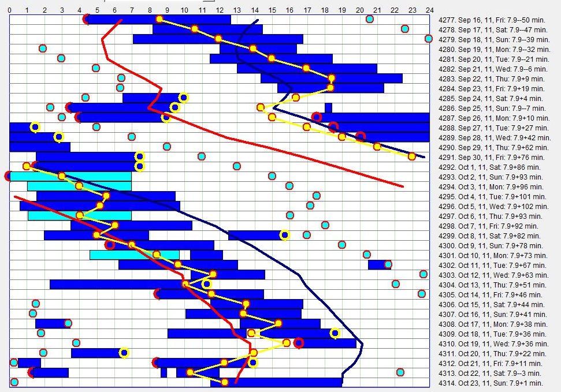
Task: Click hour 24 on the top axis
Action: click(429, 9)
